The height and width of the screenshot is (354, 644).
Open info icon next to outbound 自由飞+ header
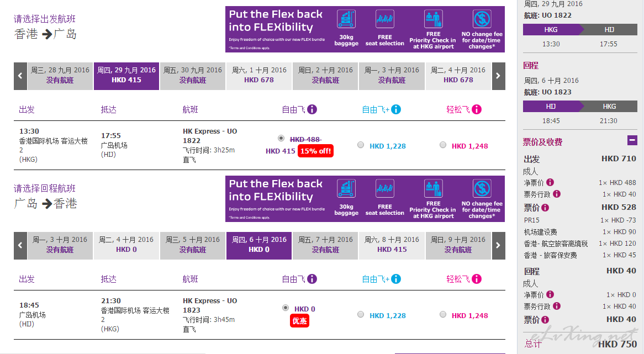coord(396,109)
